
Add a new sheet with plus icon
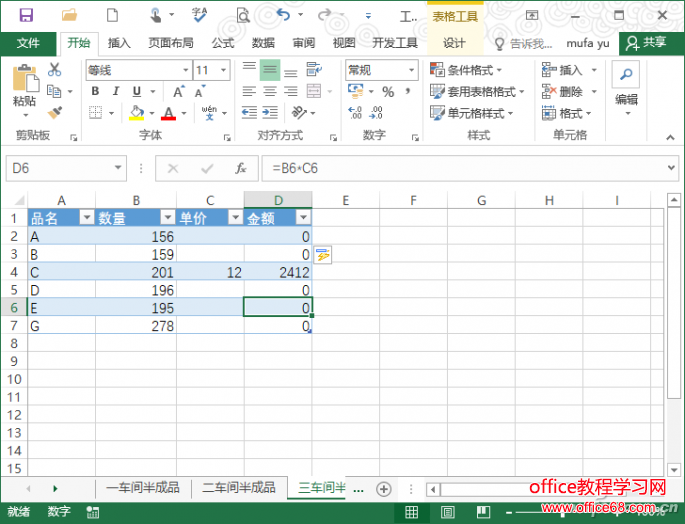click(x=383, y=488)
